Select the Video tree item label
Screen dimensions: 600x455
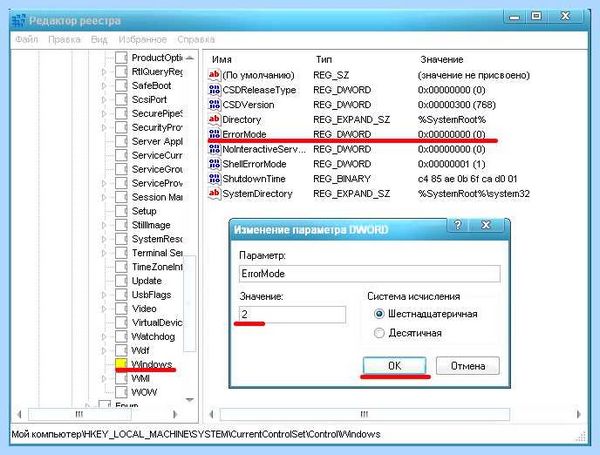(144, 308)
